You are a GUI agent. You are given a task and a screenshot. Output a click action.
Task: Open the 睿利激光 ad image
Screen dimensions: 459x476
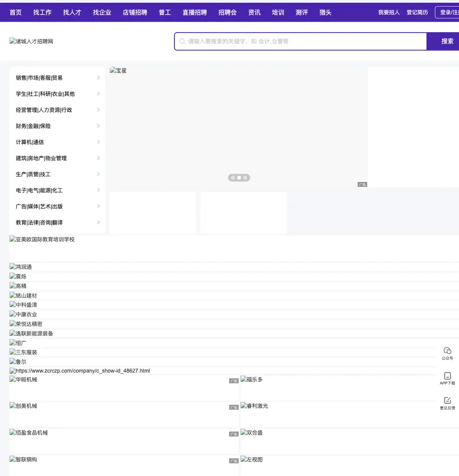350,415
